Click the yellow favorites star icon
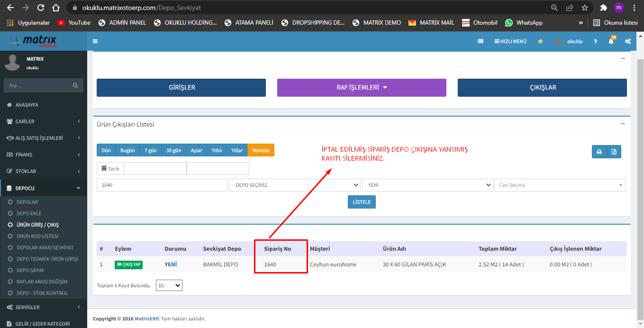Image resolution: width=644 pixels, height=328 pixels. point(540,41)
